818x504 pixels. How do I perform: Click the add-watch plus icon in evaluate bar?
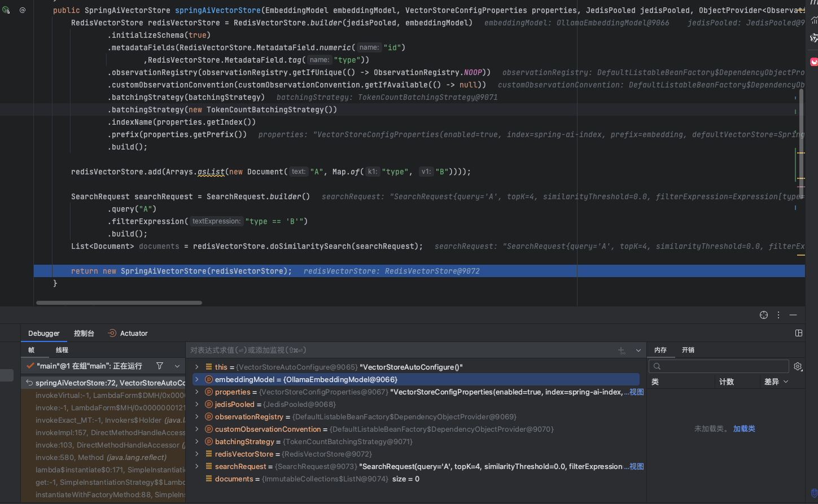[x=622, y=350]
